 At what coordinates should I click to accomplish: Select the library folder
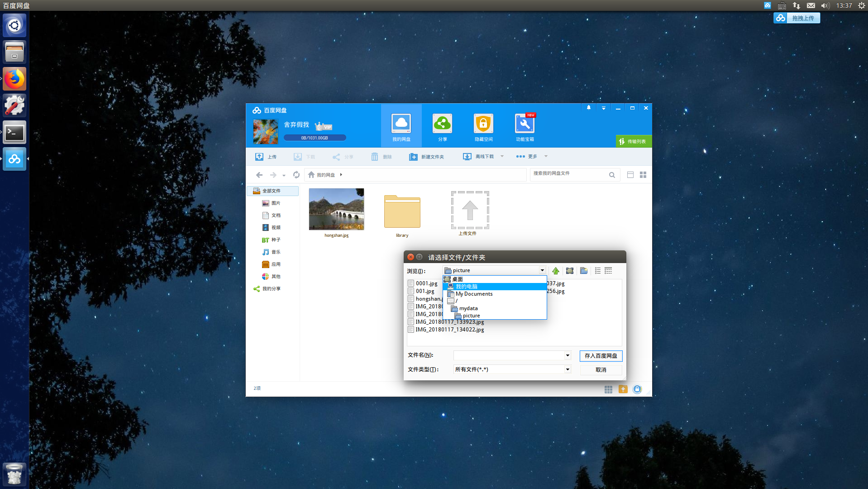402,211
